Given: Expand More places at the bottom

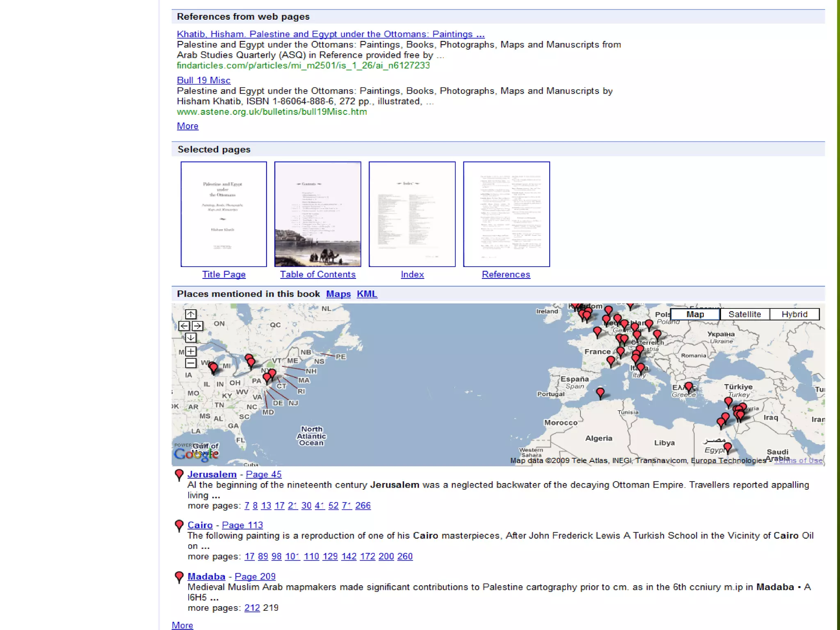Looking at the screenshot, I should 182,625.
